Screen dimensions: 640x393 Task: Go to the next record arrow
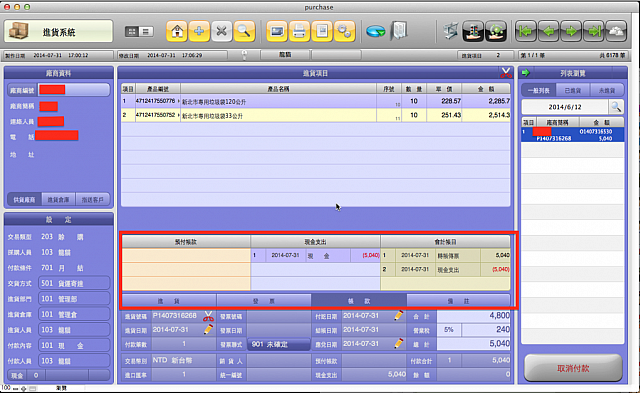point(571,31)
